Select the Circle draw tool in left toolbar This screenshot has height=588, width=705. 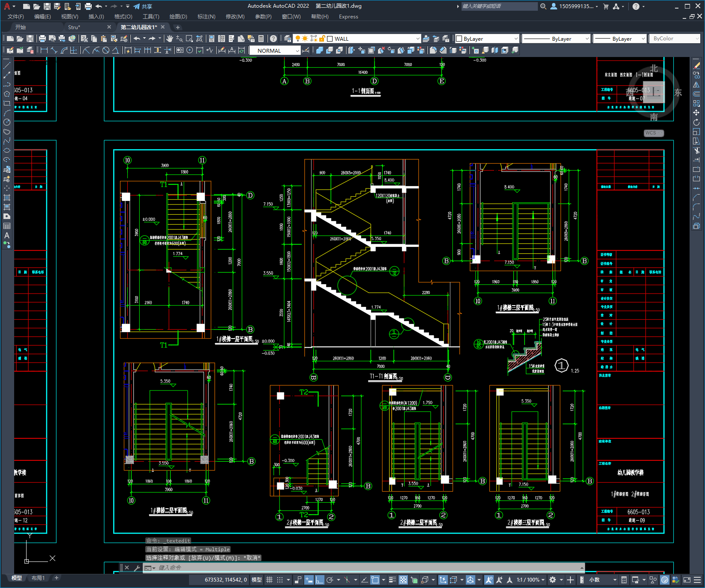[x=6, y=122]
